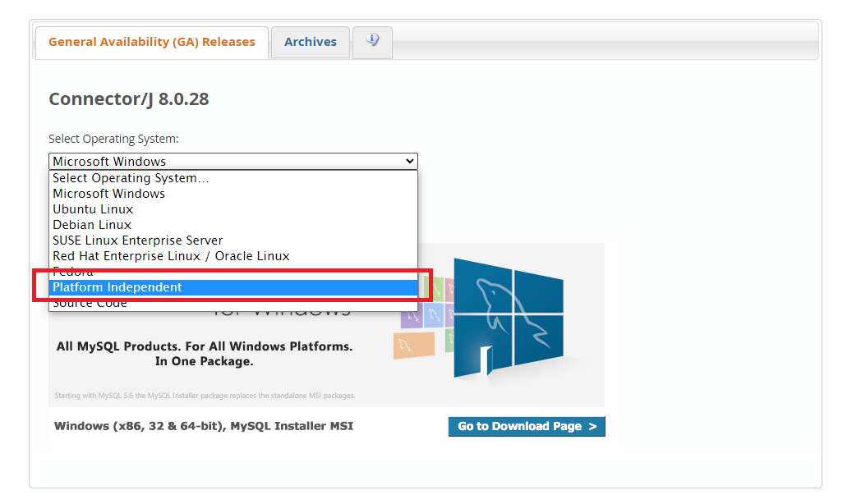This screenshot has height=504, width=861.
Task: Choose 'Select Operating System…' placeholder option
Action: [x=233, y=178]
